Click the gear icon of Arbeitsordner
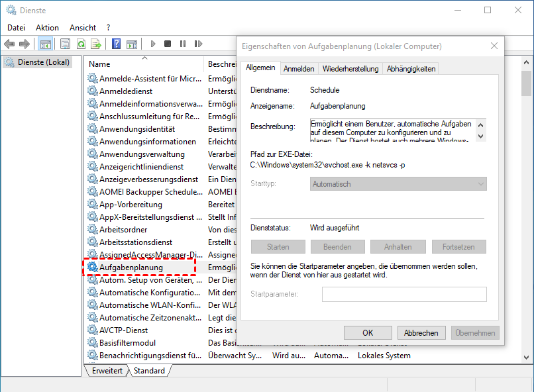 93,229
